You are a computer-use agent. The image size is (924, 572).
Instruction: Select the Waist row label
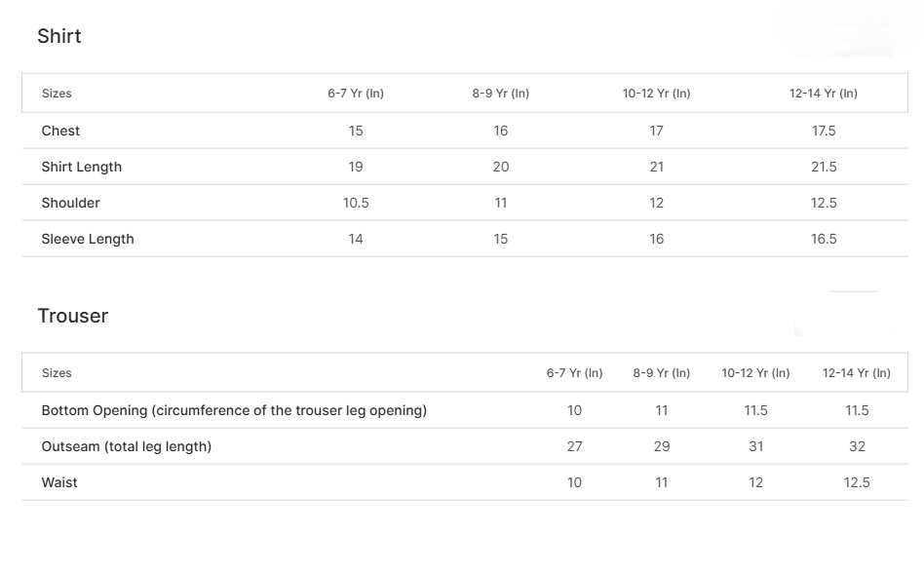point(59,482)
